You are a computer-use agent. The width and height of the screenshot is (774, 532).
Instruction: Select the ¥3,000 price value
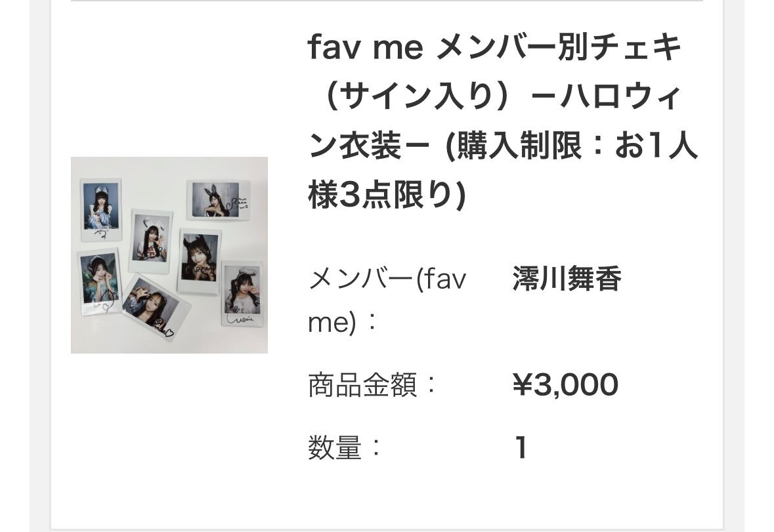pos(565,385)
